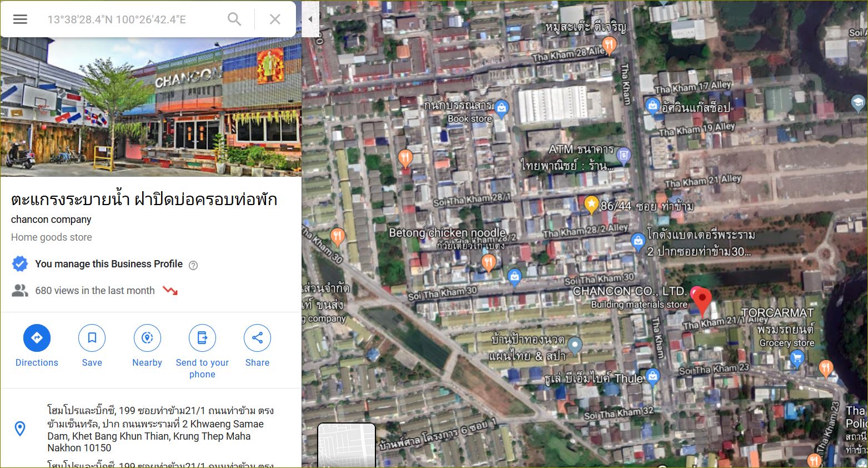
Task: Open the hamburger menu in the search bar
Action: click(x=20, y=19)
